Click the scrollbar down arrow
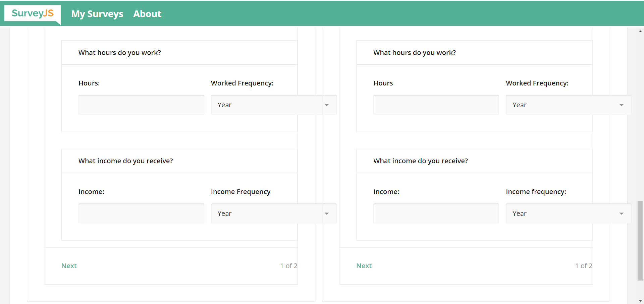Viewport: 644px width, 304px height. (x=640, y=301)
